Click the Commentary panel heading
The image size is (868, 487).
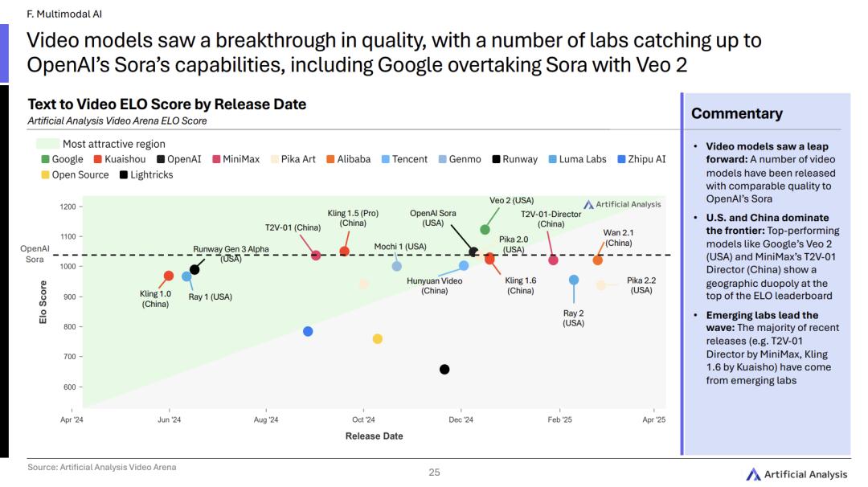(737, 113)
